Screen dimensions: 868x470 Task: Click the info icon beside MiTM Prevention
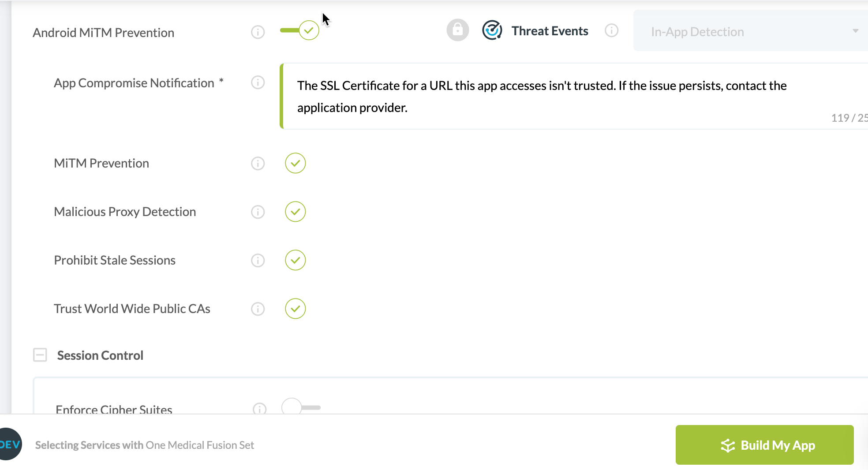[x=258, y=163]
